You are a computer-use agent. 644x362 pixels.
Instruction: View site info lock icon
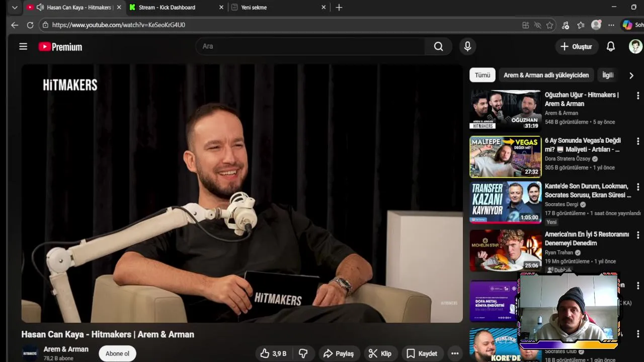[x=45, y=25]
